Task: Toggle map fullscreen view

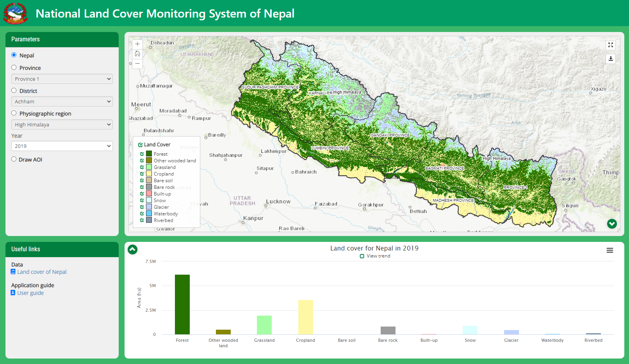Action: [611, 45]
